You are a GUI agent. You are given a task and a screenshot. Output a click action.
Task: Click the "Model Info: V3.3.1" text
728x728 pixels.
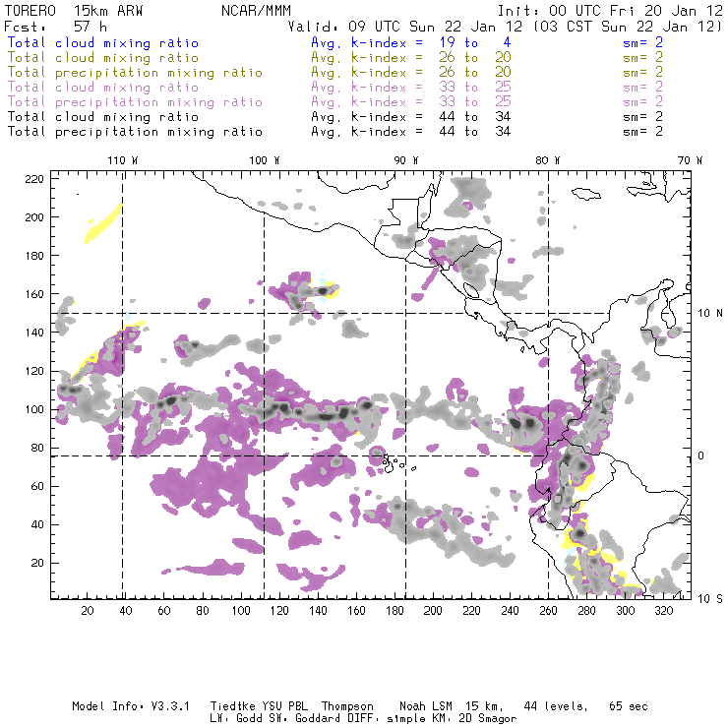131,706
